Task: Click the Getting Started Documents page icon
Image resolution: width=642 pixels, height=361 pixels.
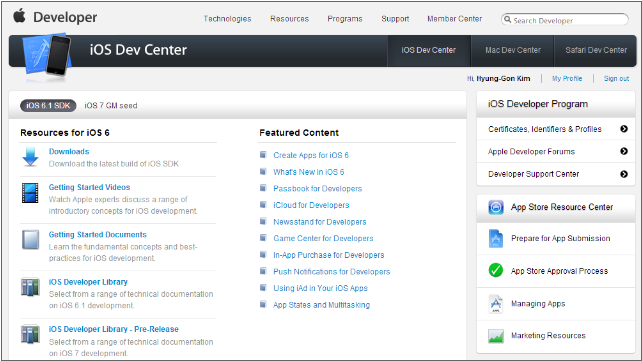Action: (x=31, y=240)
